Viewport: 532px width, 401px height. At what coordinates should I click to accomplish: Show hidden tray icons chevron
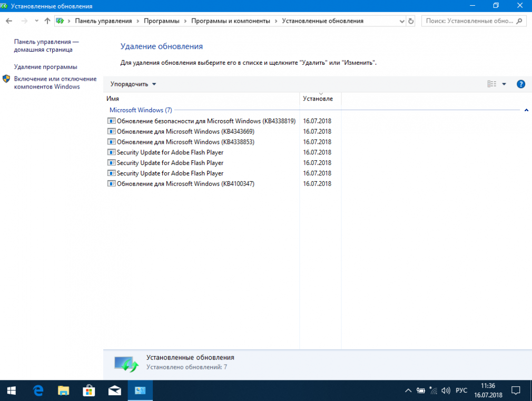click(x=408, y=391)
